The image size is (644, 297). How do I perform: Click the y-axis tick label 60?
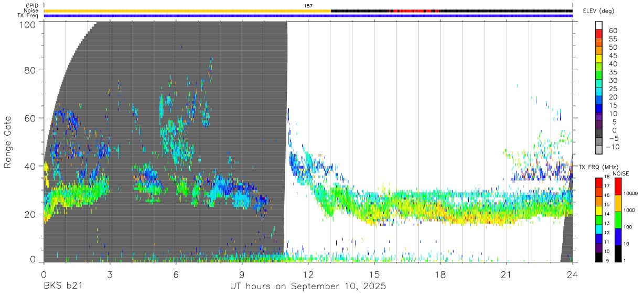point(31,118)
